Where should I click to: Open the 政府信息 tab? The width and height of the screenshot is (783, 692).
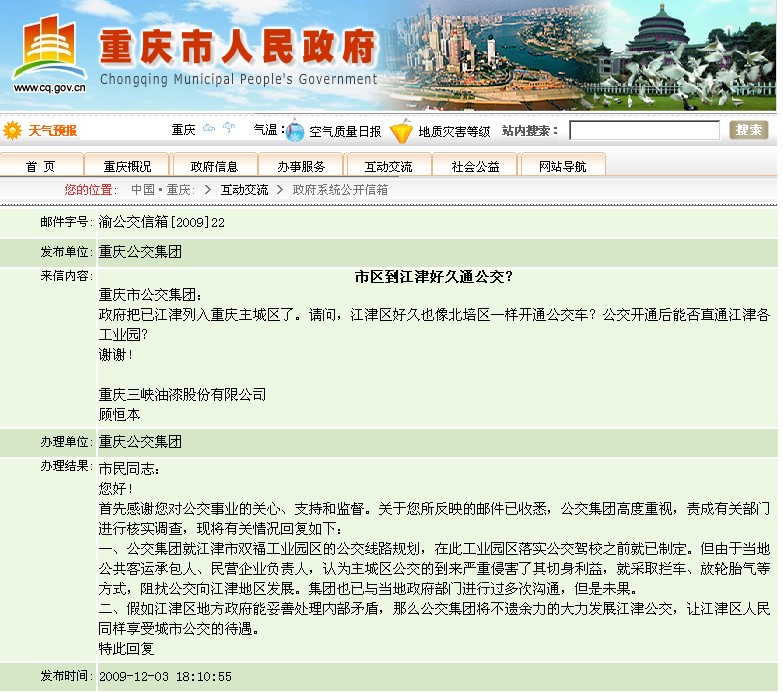tap(214, 165)
